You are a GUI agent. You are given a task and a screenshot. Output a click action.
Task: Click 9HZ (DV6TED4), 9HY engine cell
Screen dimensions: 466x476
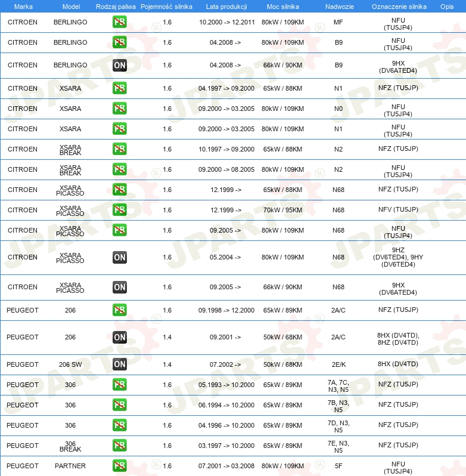(x=398, y=257)
